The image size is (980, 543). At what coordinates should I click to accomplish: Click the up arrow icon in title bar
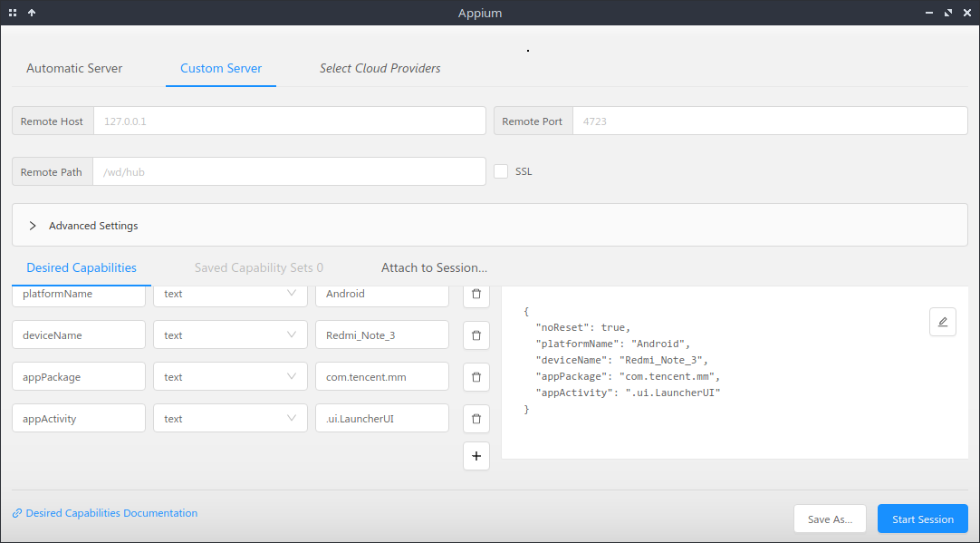(x=32, y=13)
